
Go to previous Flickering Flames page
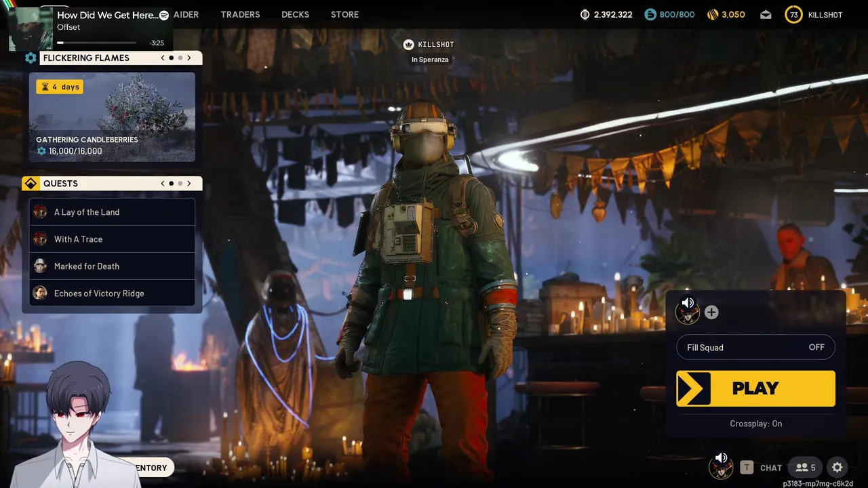click(x=163, y=58)
